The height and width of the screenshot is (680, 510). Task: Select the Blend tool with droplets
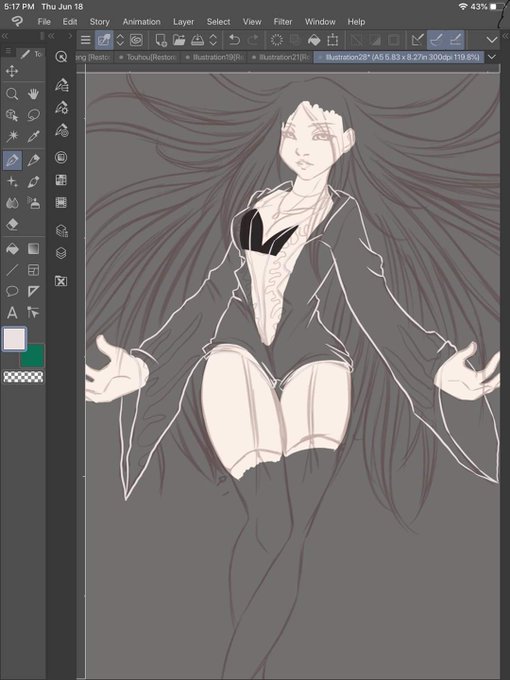12,203
